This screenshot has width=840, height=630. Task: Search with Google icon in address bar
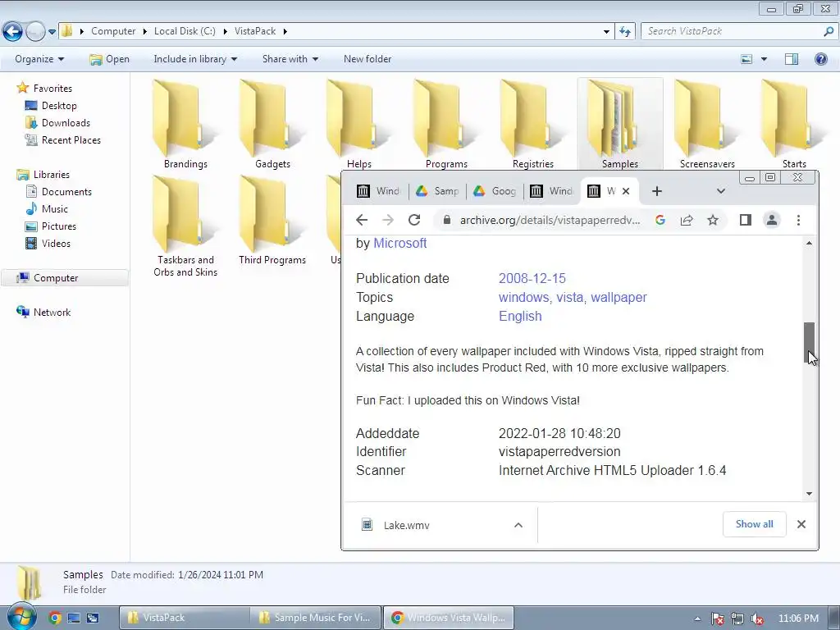click(660, 220)
